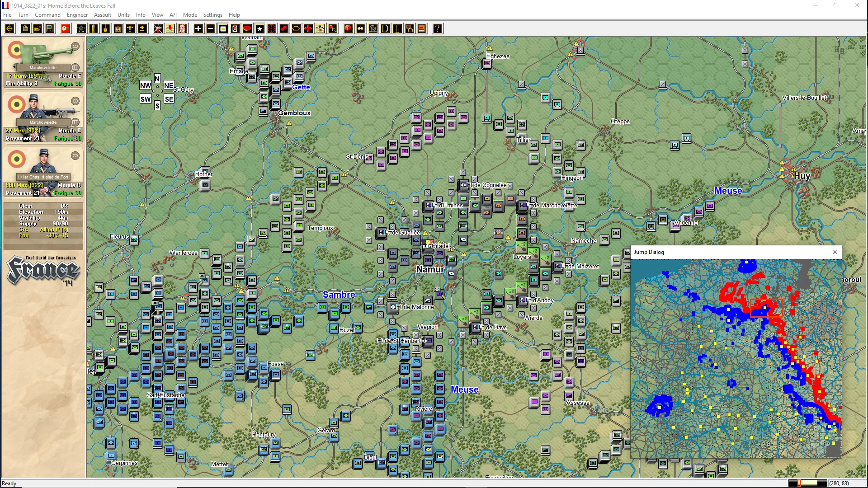The width and height of the screenshot is (868, 488).
Task: Click the Namur city label on map
Action: (x=430, y=269)
